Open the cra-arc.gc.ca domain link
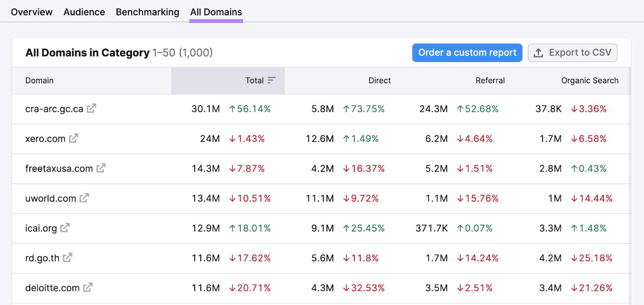 pos(54,109)
